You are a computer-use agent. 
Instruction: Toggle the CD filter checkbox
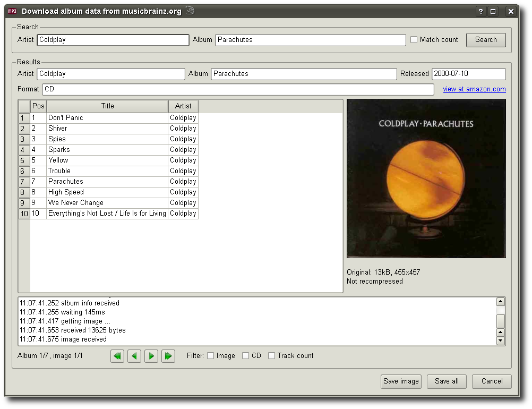[246, 355]
